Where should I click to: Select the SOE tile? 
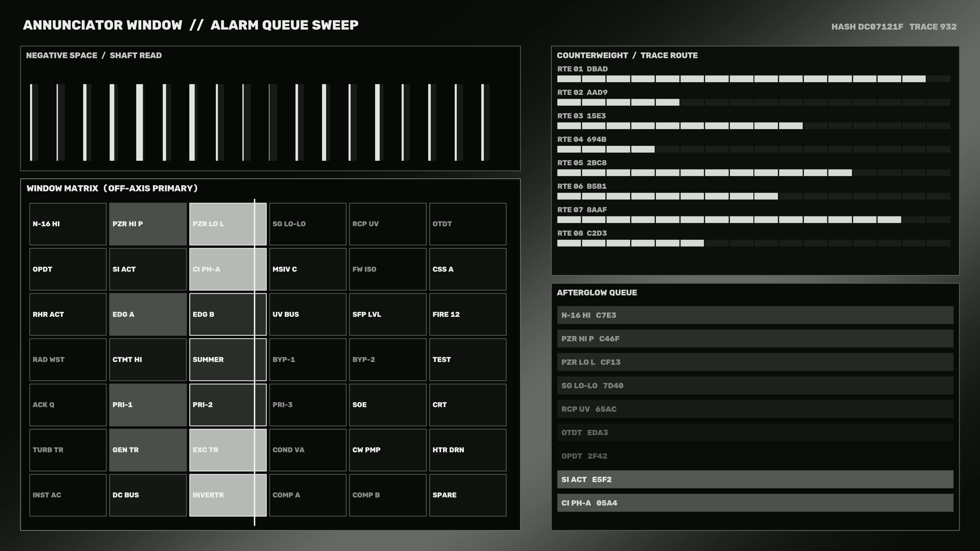pyautogui.click(x=388, y=405)
